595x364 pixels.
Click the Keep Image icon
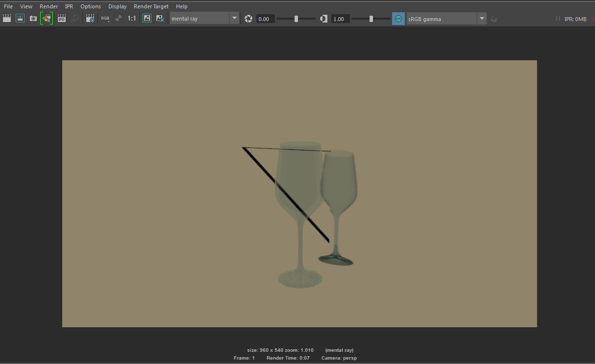pyautogui.click(x=147, y=19)
